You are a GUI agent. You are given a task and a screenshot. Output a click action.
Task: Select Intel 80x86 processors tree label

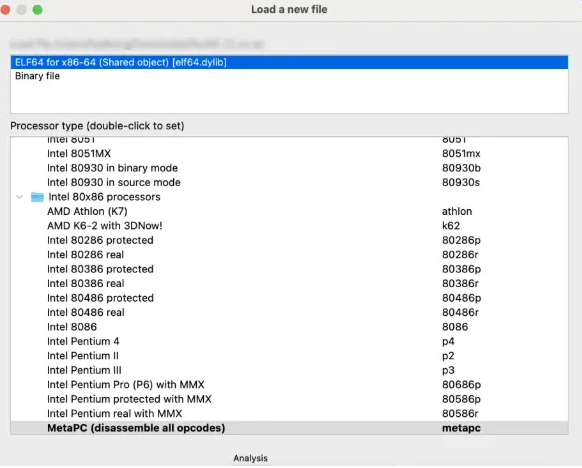click(x=104, y=197)
